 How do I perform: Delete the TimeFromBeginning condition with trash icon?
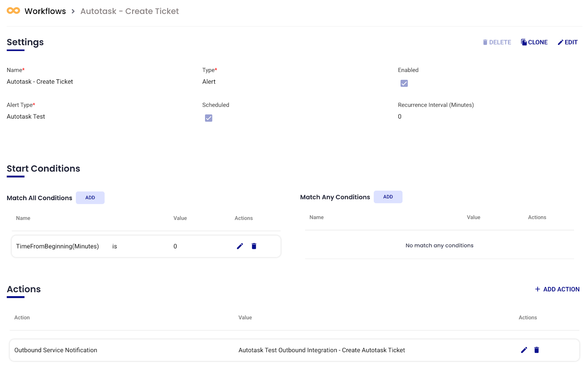pos(254,246)
